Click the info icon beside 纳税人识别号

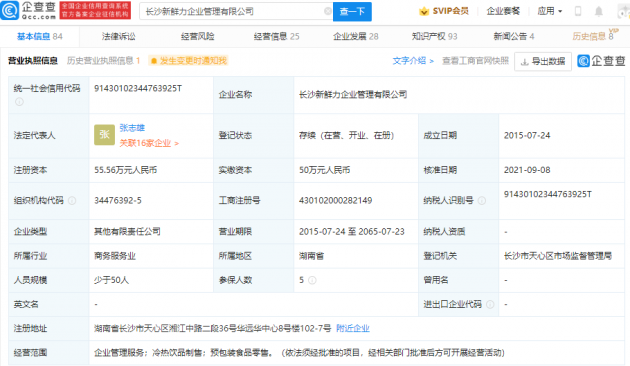482,200
